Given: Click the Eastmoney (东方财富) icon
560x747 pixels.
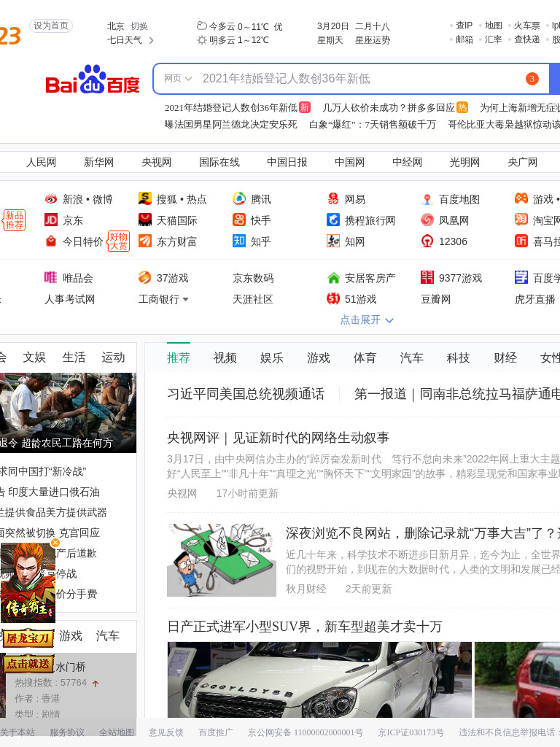Looking at the screenshot, I should tap(145, 241).
